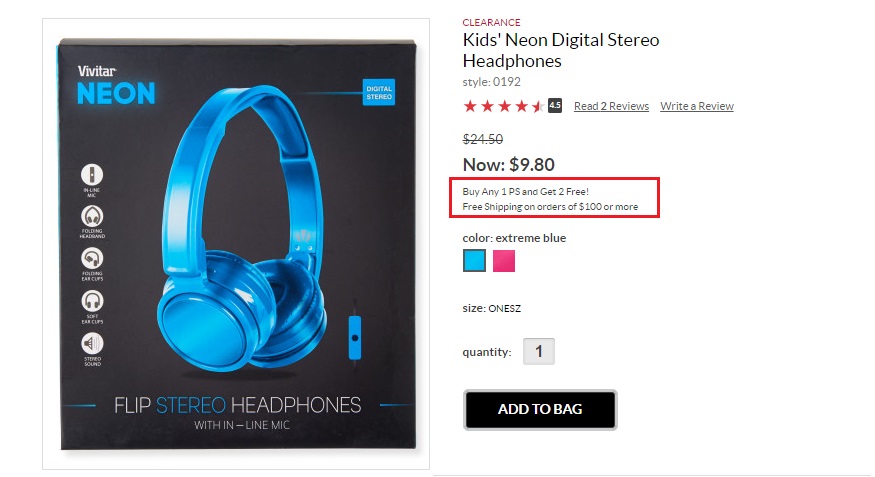Click the In-Line Mic feature icon
This screenshot has height=477, width=875.
(x=92, y=172)
